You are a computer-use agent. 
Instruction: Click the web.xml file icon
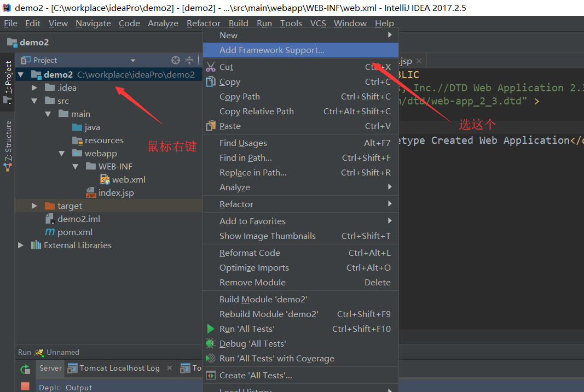[x=105, y=180]
